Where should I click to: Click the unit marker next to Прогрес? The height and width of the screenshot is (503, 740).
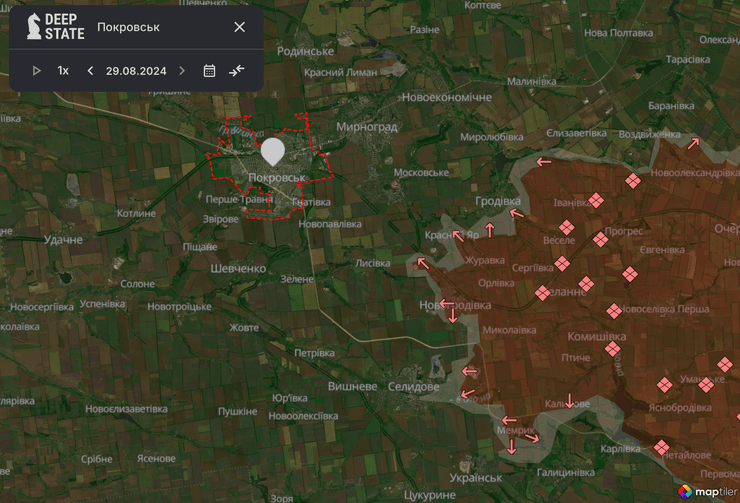tap(600, 239)
